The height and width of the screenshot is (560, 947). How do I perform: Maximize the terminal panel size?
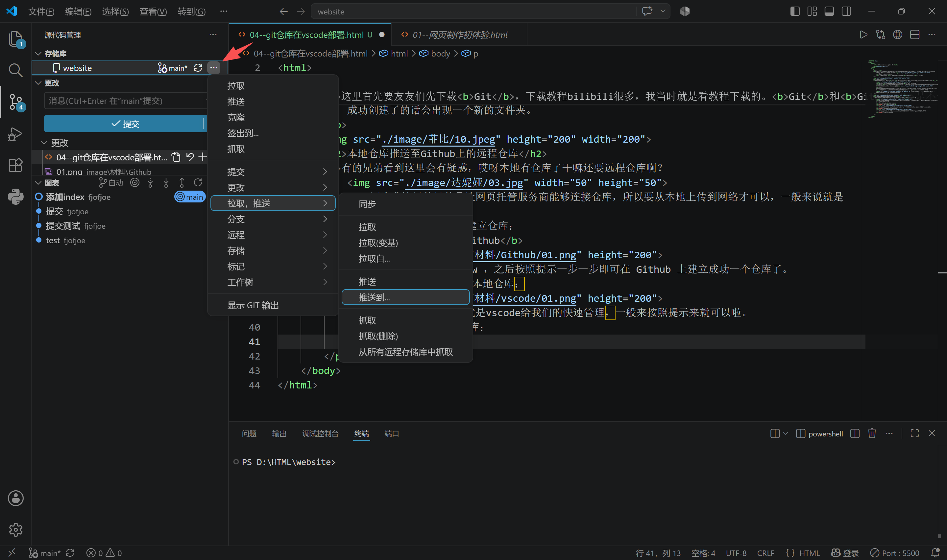[914, 433]
